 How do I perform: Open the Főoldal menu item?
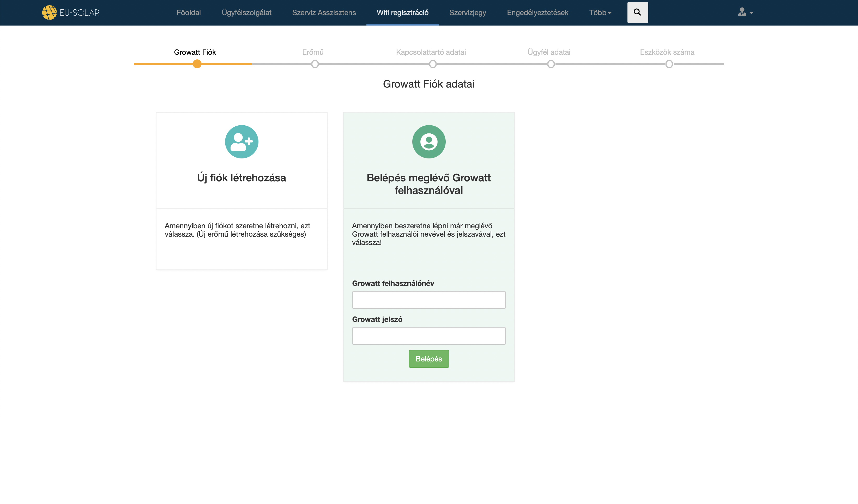tap(189, 13)
